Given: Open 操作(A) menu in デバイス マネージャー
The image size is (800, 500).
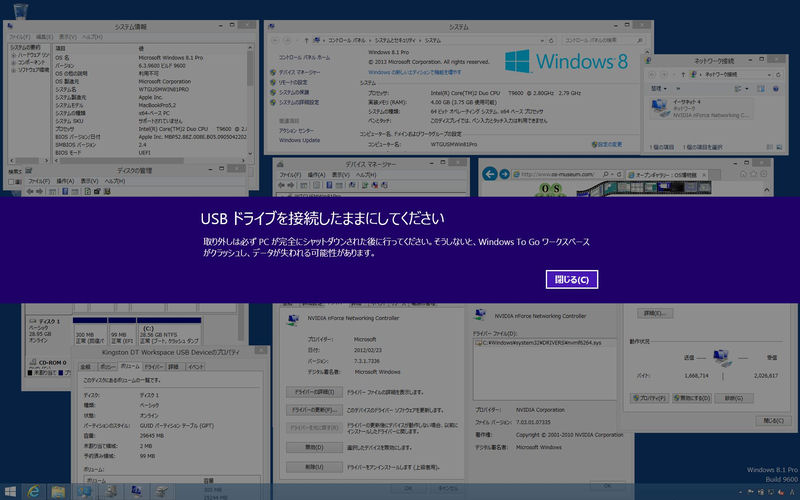Looking at the screenshot, I should [316, 174].
